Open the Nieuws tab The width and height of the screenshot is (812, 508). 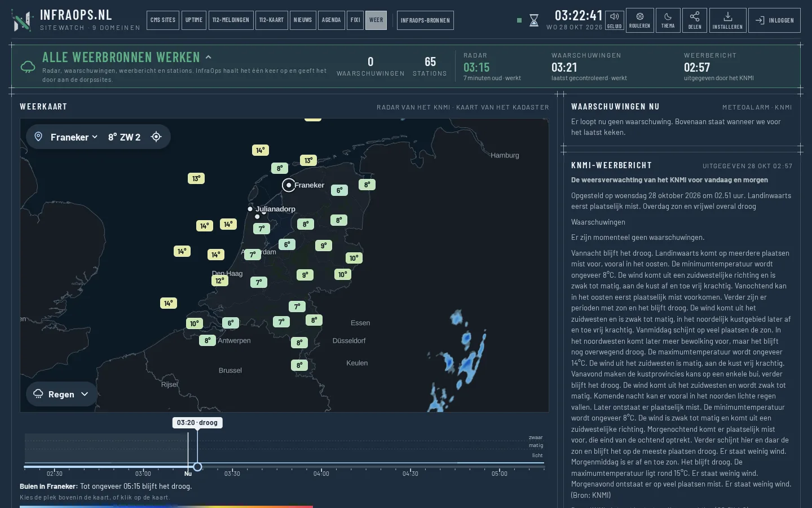(303, 20)
